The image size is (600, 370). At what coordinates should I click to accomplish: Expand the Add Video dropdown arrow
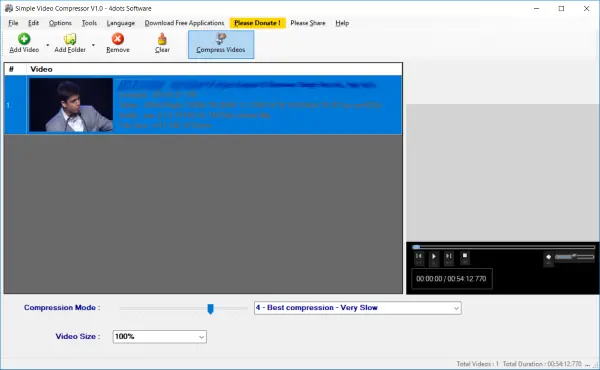[47, 45]
